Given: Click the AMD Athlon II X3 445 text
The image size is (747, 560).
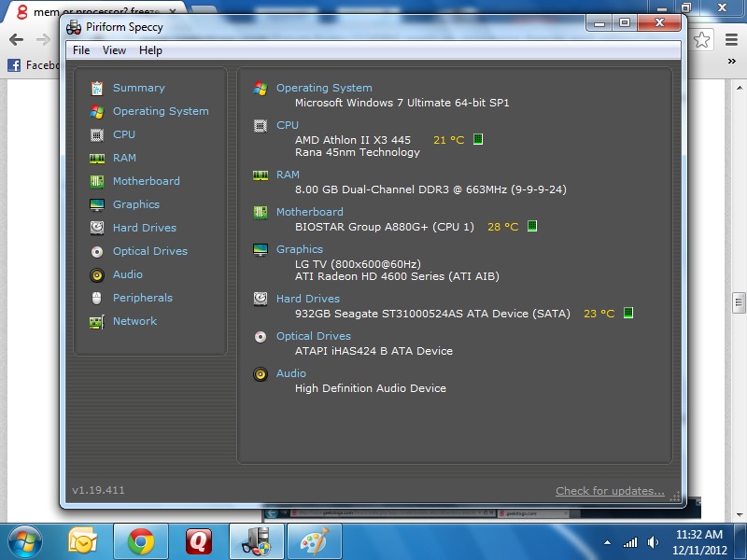Looking at the screenshot, I should pyautogui.click(x=353, y=139).
